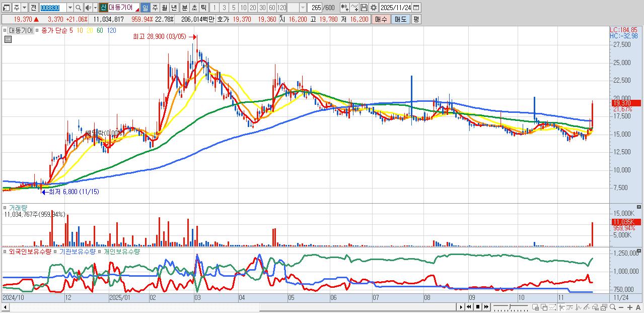Click the play forward control
Screen dimensions: 644x313
[461, 307]
